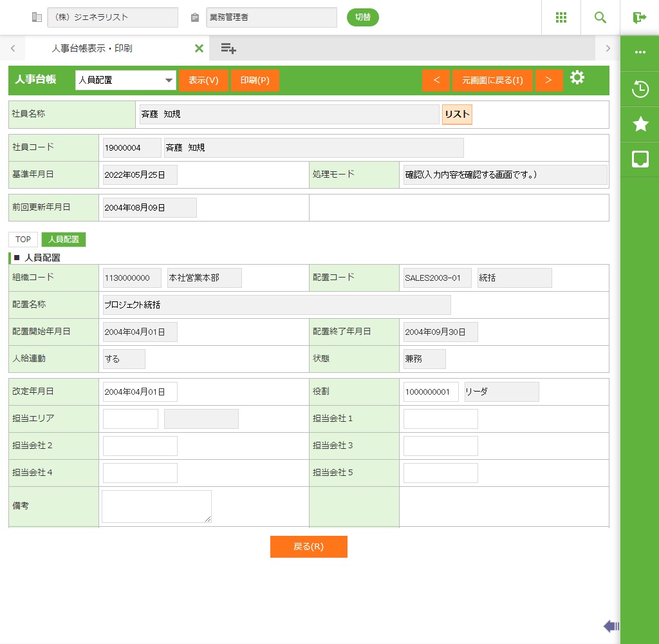Click the collapse sidebar arrow icon

click(611, 626)
